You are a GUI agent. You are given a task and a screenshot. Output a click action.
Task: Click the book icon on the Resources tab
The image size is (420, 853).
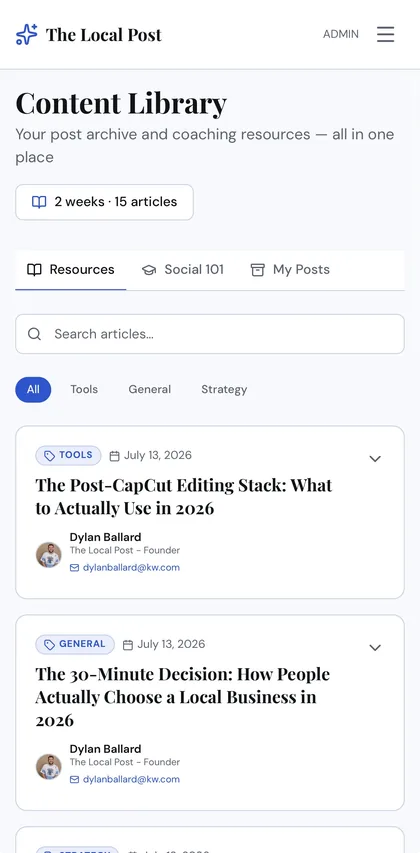click(x=34, y=270)
